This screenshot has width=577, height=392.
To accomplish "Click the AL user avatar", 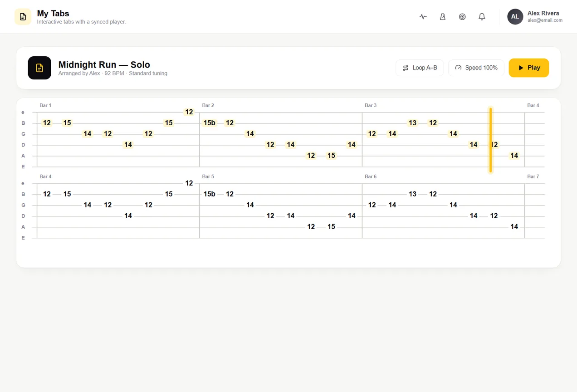I will coord(515,17).
